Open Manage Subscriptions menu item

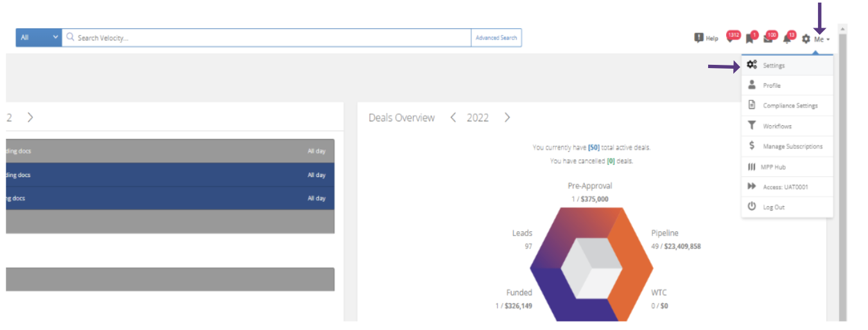click(792, 146)
